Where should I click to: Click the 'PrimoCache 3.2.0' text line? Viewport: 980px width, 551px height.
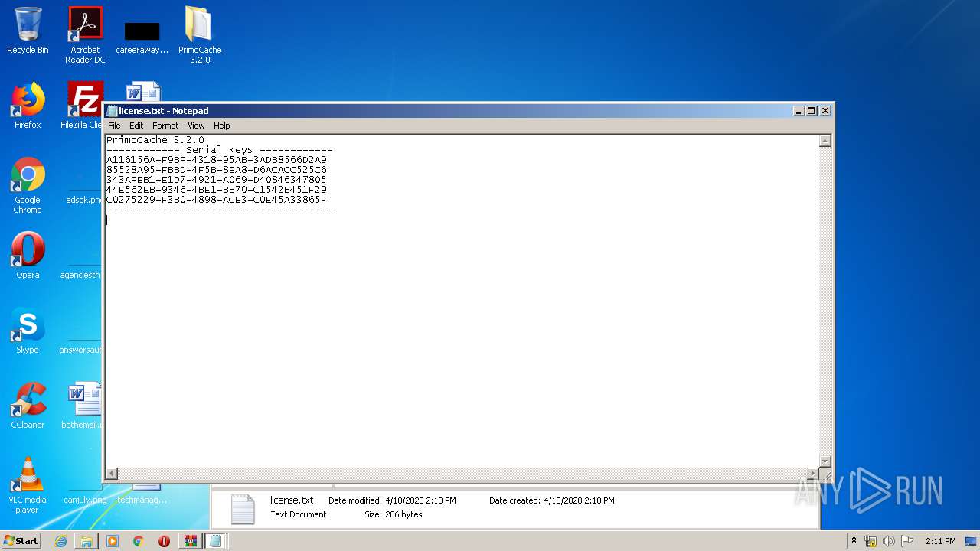pos(155,140)
